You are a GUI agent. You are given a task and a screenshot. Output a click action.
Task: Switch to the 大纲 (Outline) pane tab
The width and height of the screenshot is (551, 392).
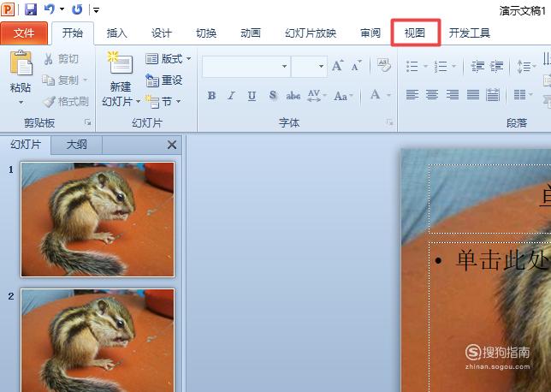tap(77, 145)
